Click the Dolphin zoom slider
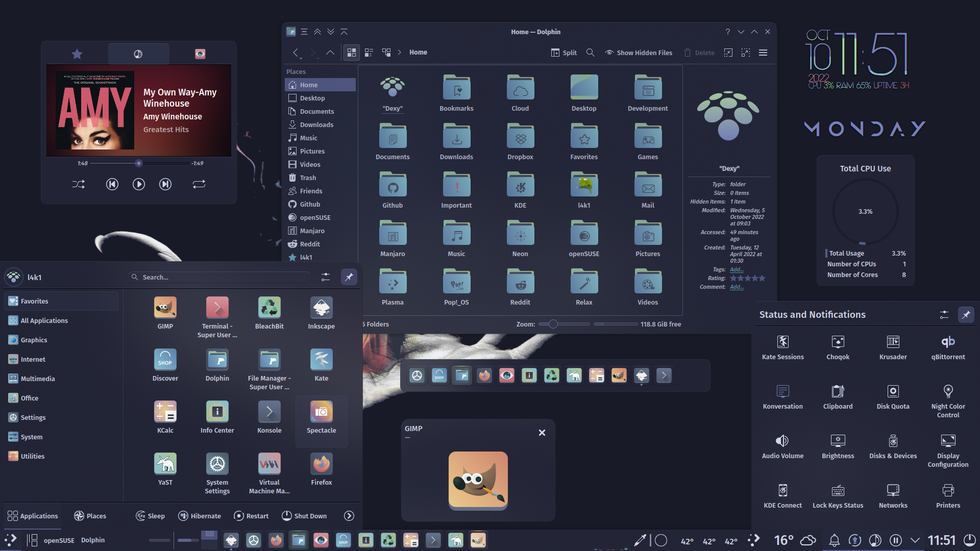 pos(564,324)
